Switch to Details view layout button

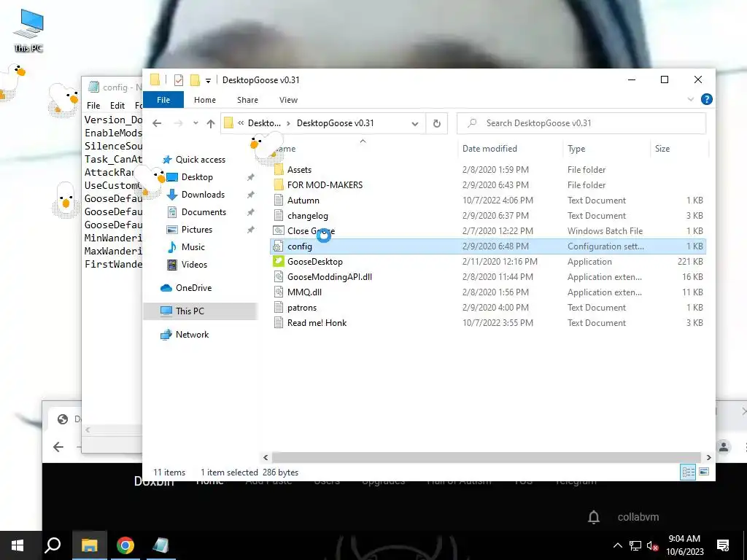click(x=688, y=472)
